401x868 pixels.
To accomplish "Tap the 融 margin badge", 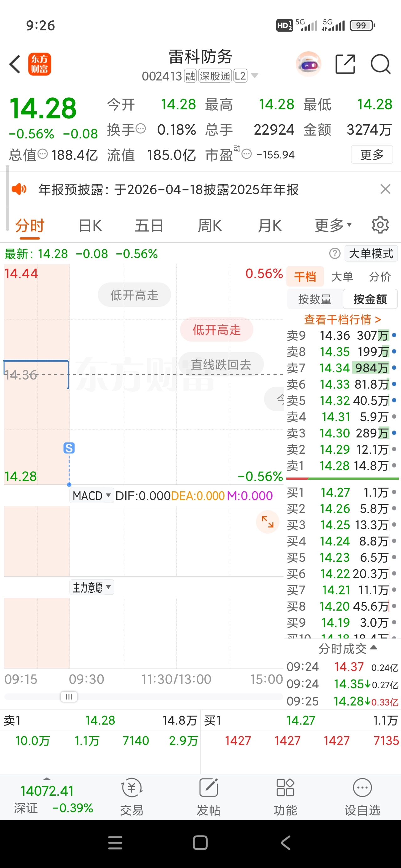I will coord(190,76).
